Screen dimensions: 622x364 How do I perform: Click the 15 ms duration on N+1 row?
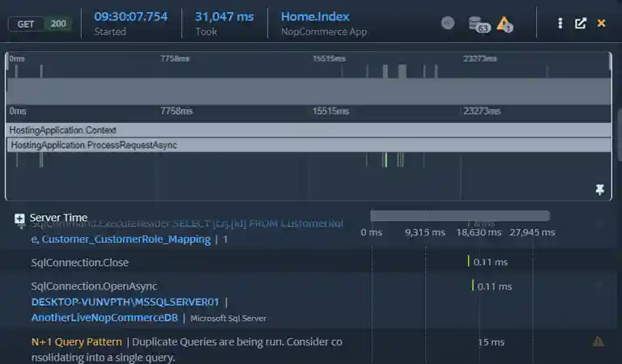pyautogui.click(x=492, y=342)
